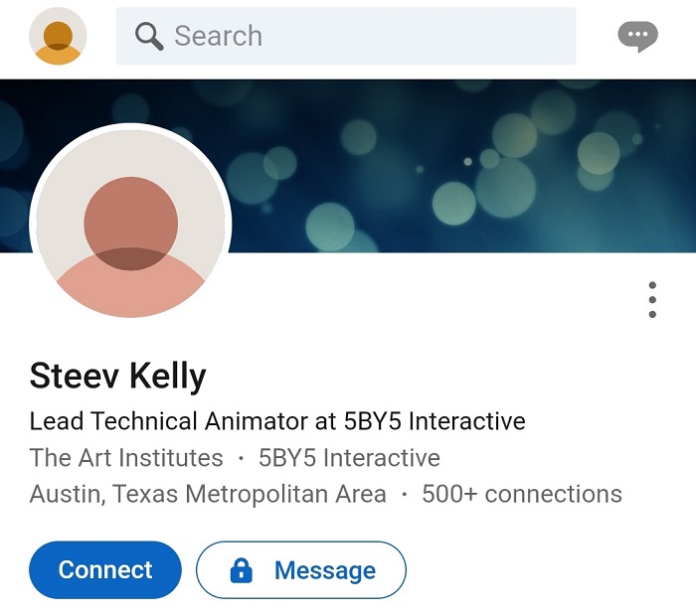
Task: Open The Art Institutes school link
Action: 126,458
